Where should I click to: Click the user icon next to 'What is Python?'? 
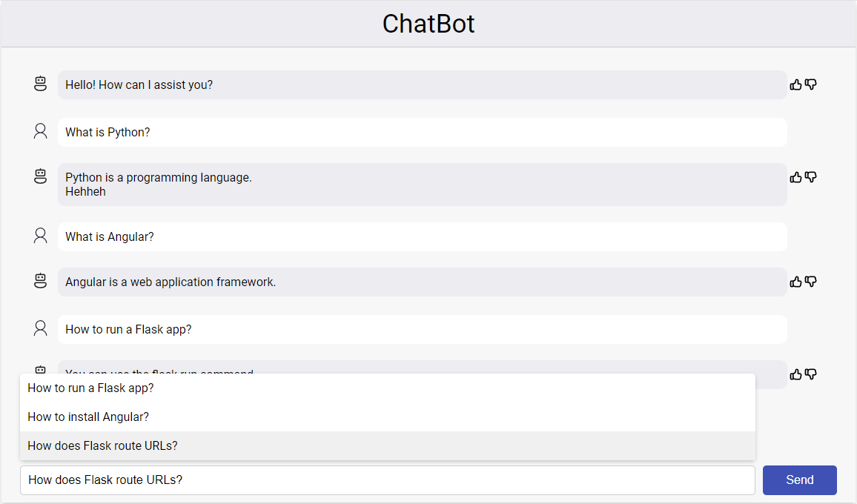[40, 130]
